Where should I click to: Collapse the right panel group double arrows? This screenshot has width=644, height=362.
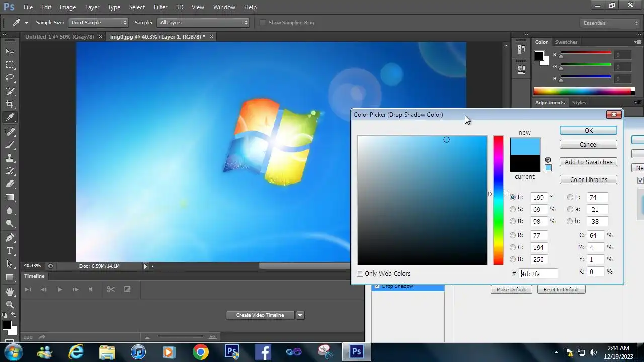[638, 35]
